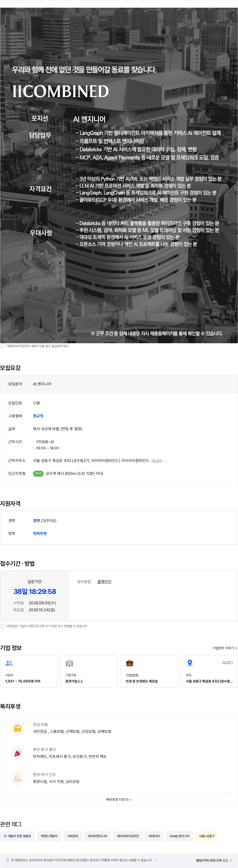Screen dimensions: 238x868
Task: Select the 서버관리 tag
Action: (73, 836)
